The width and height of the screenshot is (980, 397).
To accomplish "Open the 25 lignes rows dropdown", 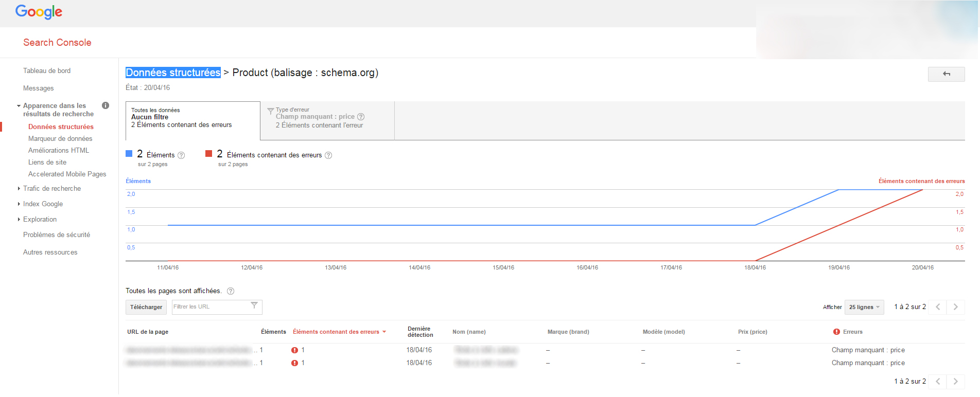I will point(864,307).
